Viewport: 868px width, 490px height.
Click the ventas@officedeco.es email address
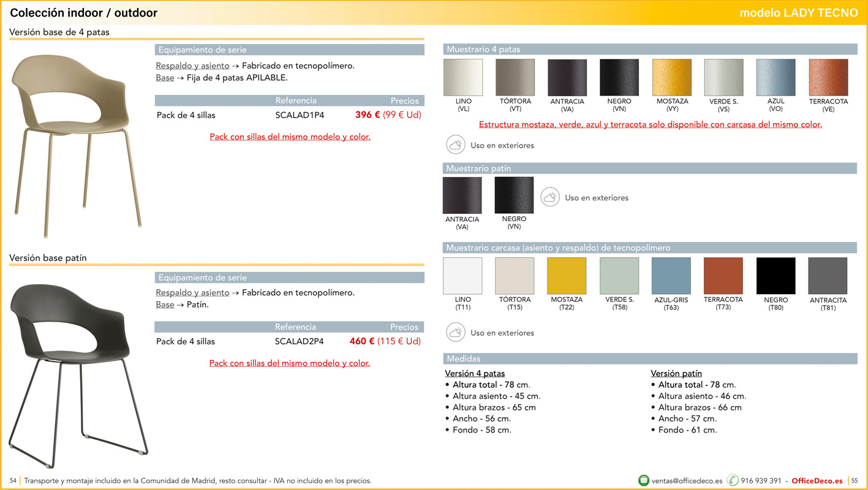point(687,481)
